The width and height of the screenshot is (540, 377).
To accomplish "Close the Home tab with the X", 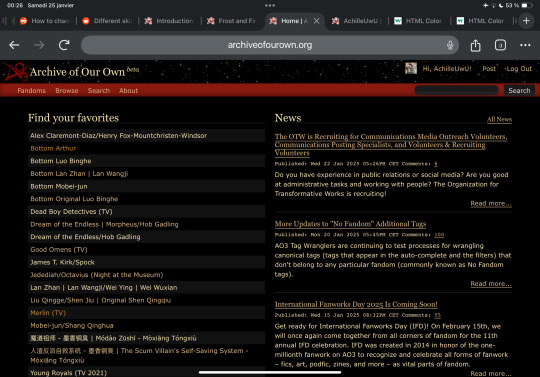I will coord(316,21).
